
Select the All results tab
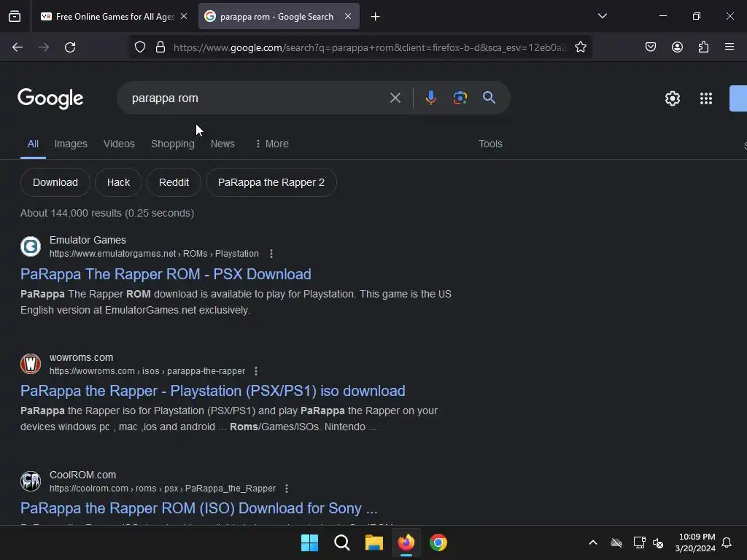pyautogui.click(x=33, y=144)
